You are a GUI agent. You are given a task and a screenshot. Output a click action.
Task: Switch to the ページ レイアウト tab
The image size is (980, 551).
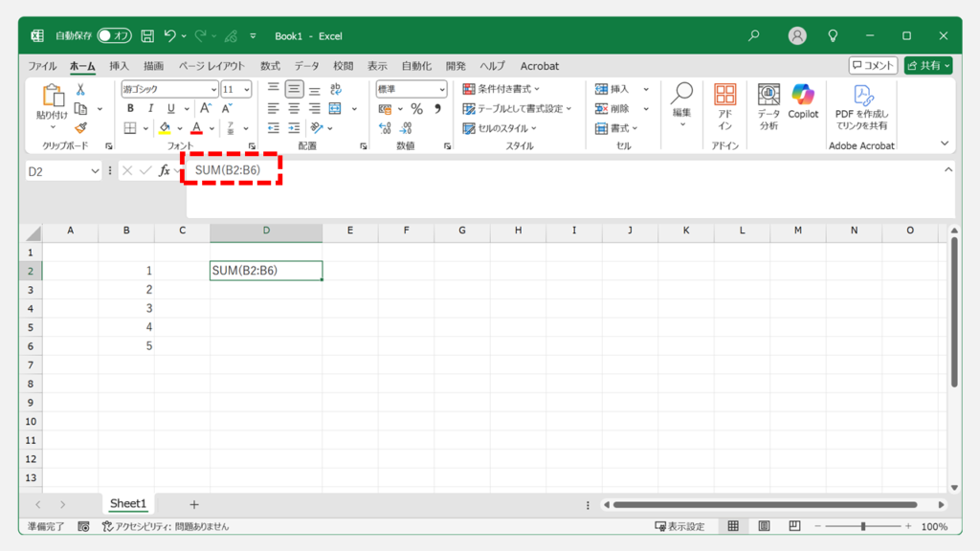pyautogui.click(x=212, y=66)
